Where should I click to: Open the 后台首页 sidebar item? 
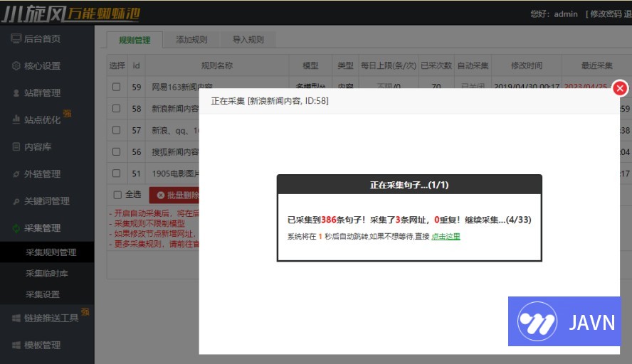click(x=42, y=38)
